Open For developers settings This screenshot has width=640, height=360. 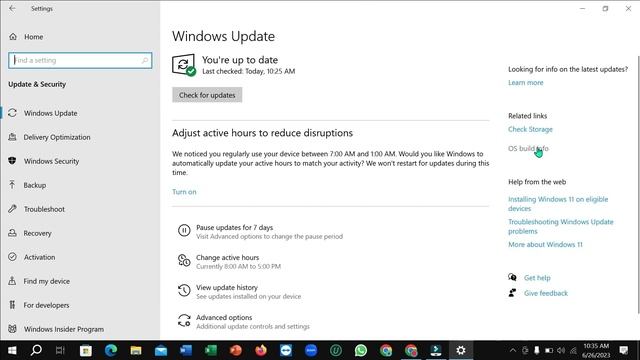pos(46,305)
